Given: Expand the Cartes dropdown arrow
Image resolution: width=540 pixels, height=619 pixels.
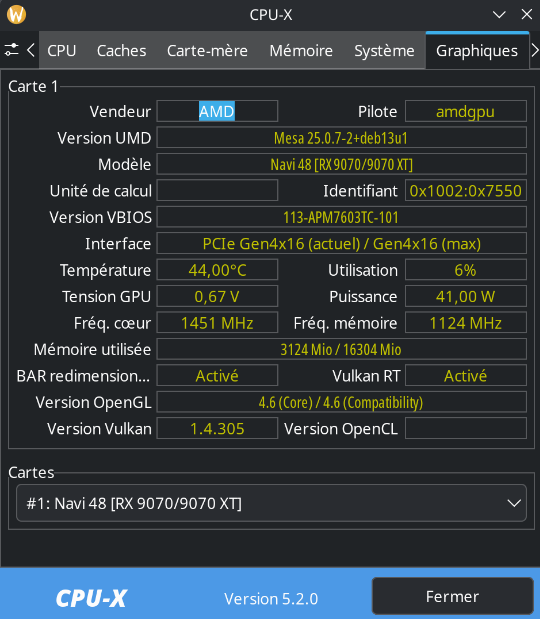Looking at the screenshot, I should pyautogui.click(x=514, y=503).
